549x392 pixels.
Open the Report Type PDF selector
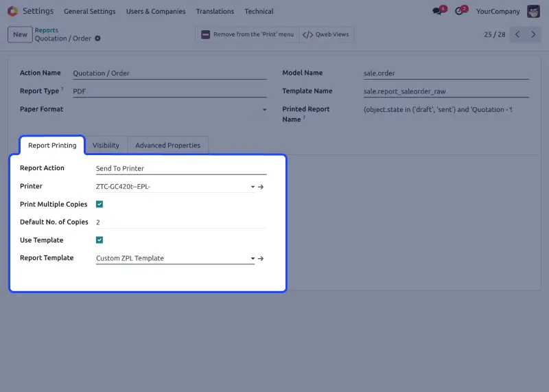170,91
